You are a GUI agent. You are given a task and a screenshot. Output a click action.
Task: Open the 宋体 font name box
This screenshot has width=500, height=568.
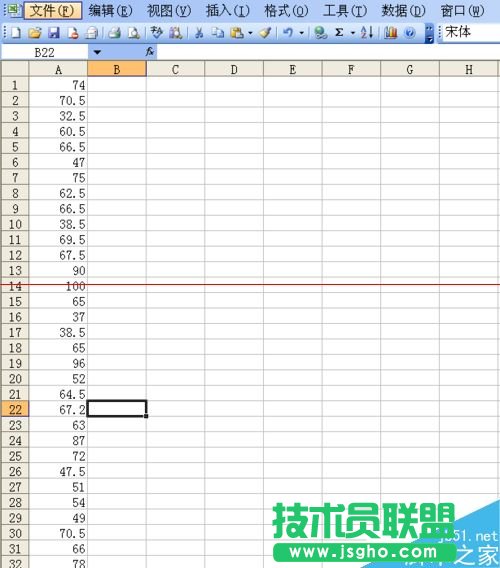click(x=471, y=32)
